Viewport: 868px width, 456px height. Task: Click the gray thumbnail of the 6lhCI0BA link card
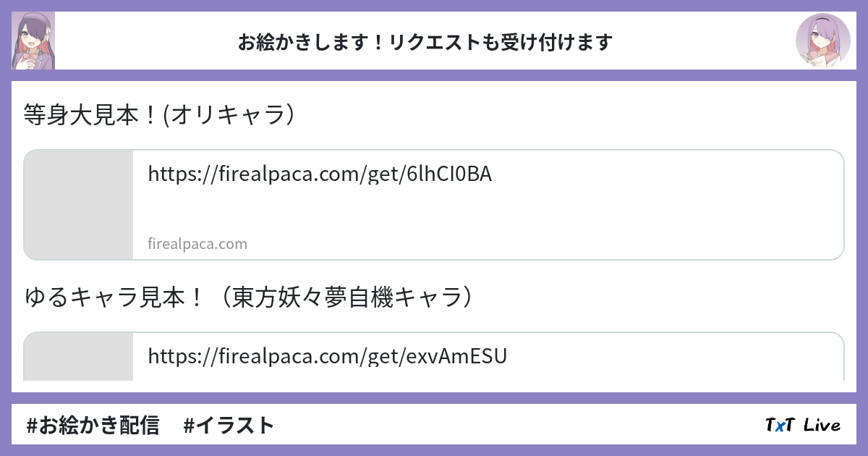pos(79,205)
